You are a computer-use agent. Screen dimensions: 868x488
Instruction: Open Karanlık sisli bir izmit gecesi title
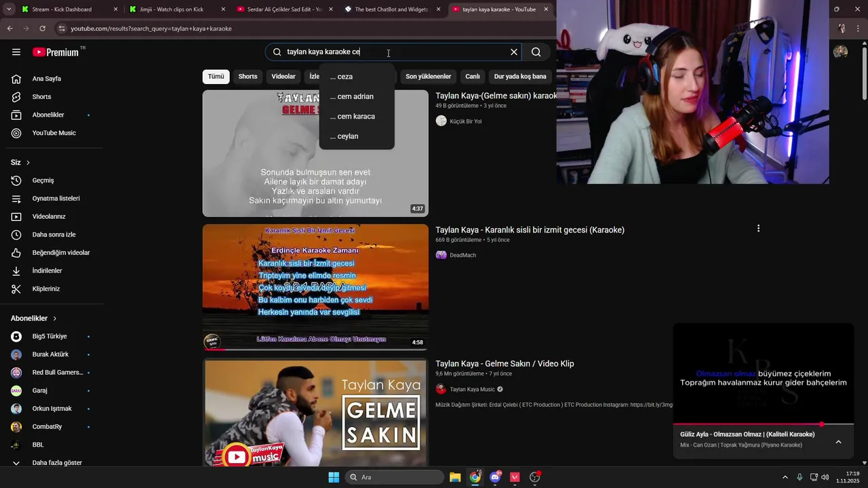coord(530,230)
